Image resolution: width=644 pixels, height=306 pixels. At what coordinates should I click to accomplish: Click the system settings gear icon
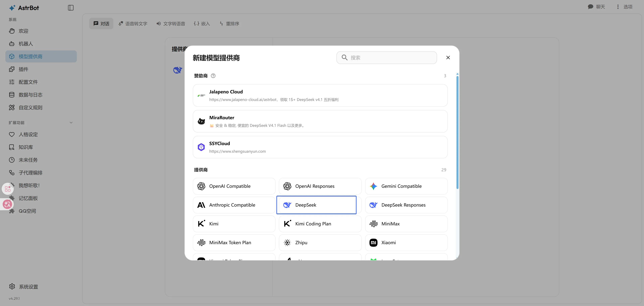click(12, 287)
